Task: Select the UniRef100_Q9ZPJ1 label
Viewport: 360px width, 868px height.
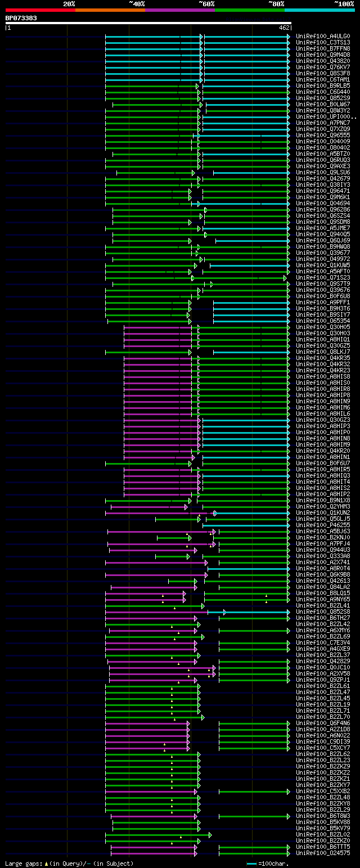Action: [323, 680]
